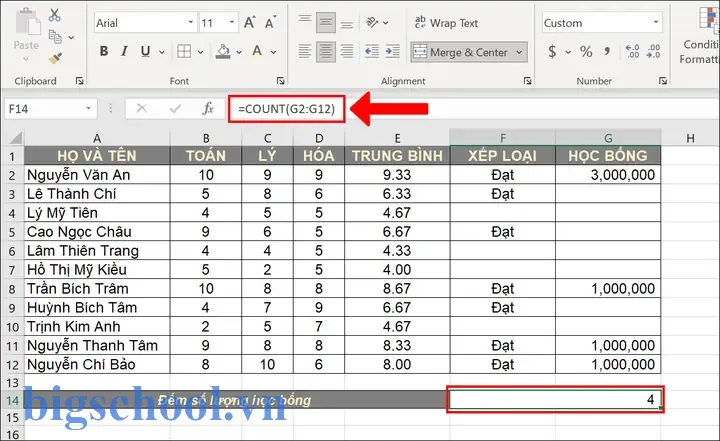Viewport: 720px width, 441px height.
Task: Open the Name Box dropdown arrow
Action: point(88,109)
